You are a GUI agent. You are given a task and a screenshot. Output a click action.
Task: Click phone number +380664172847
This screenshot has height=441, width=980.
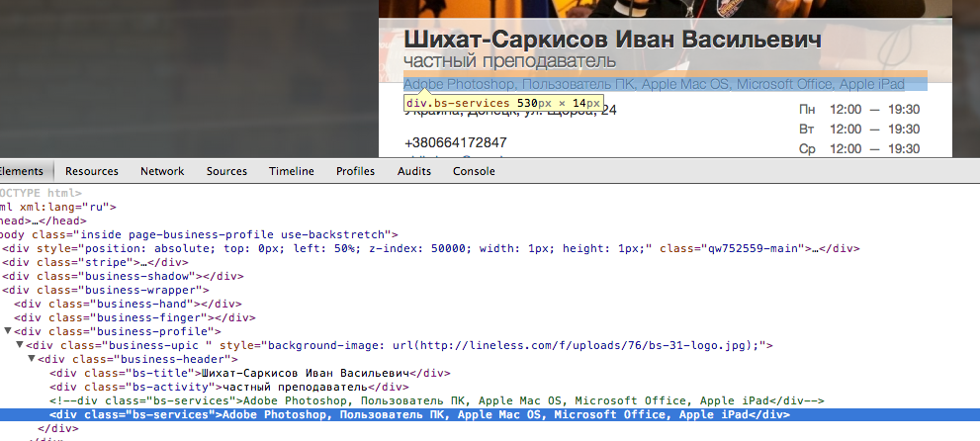(x=455, y=142)
